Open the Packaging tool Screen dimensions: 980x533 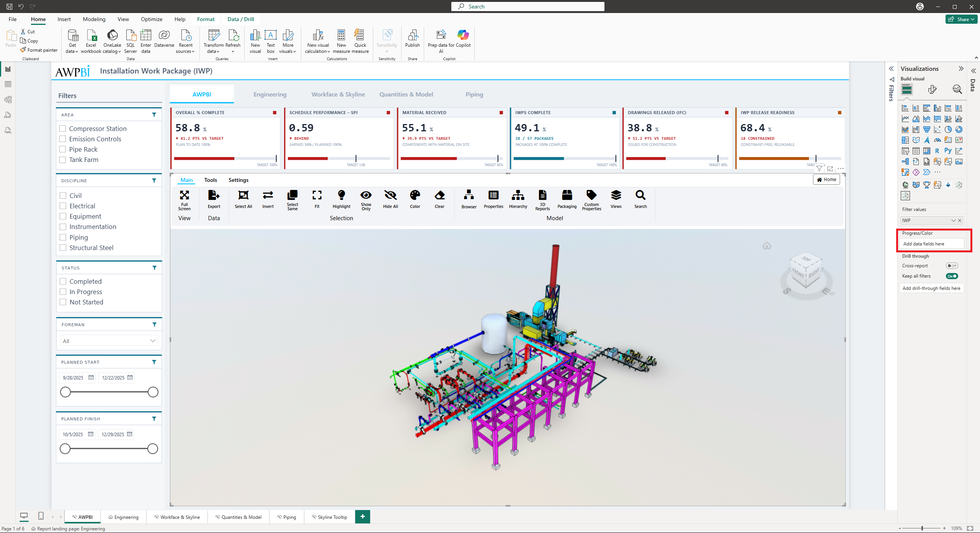point(567,199)
